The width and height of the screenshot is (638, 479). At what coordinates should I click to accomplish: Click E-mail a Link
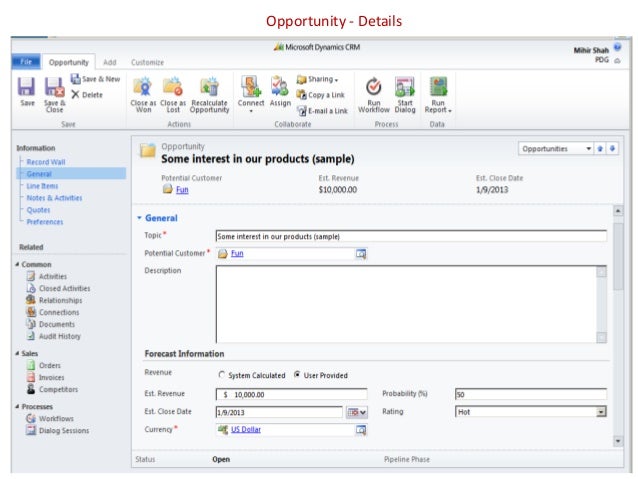(322, 111)
